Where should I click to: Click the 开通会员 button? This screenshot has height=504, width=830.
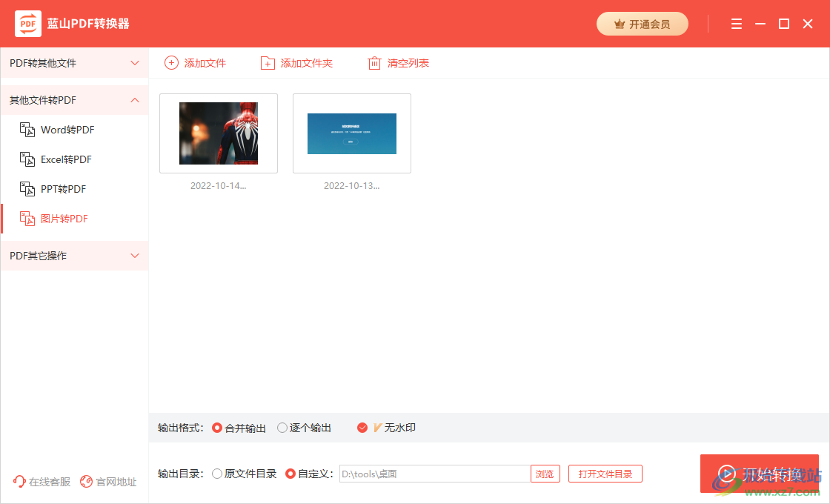642,24
